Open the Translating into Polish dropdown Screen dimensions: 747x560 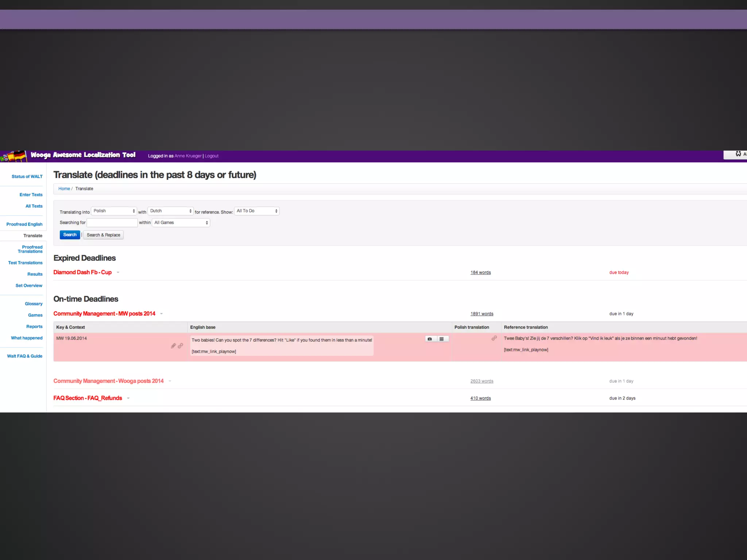pos(114,211)
